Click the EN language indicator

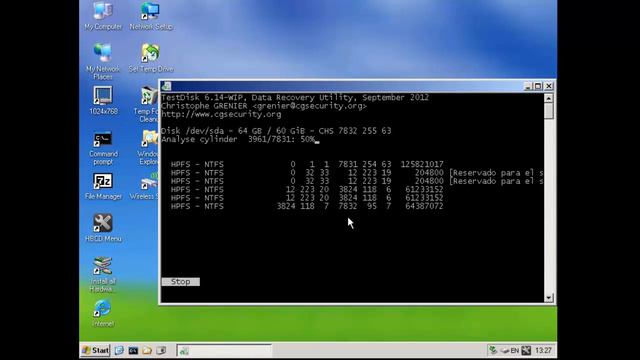click(x=514, y=350)
